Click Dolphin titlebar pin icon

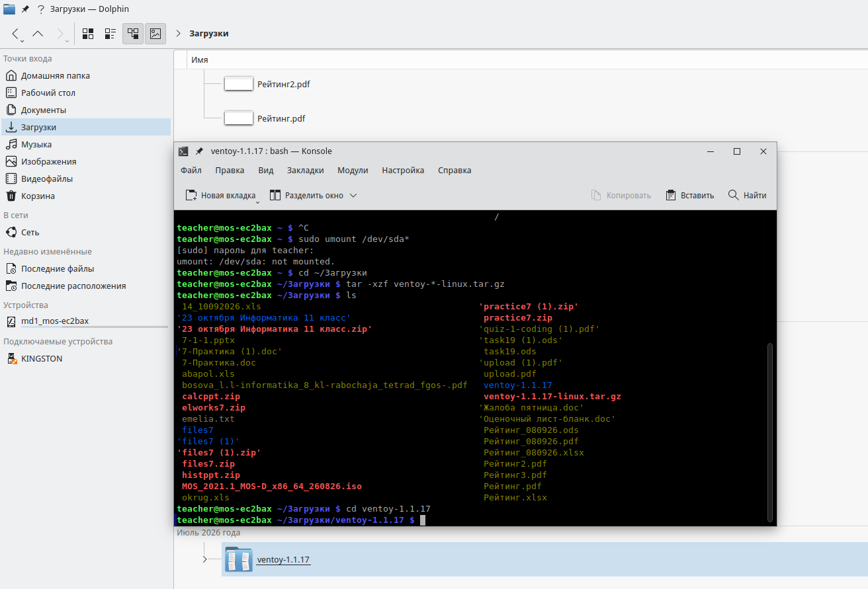pos(25,9)
